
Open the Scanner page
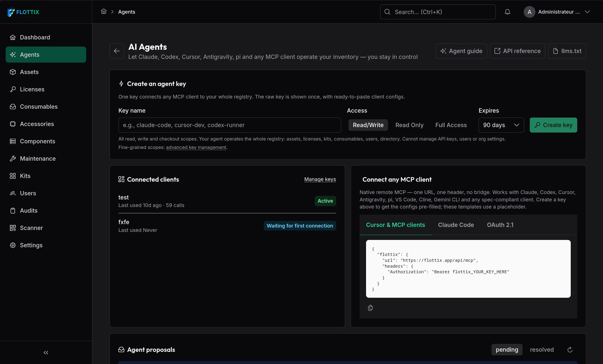(x=46, y=228)
